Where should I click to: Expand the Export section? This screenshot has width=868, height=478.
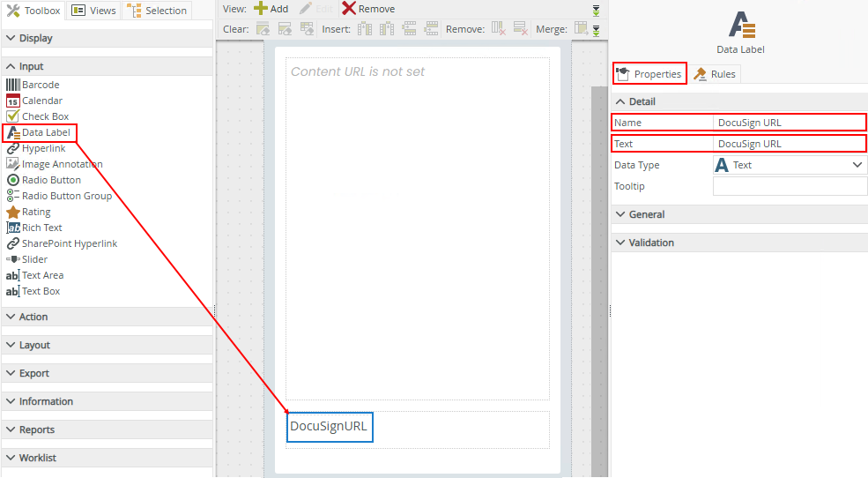click(108, 373)
